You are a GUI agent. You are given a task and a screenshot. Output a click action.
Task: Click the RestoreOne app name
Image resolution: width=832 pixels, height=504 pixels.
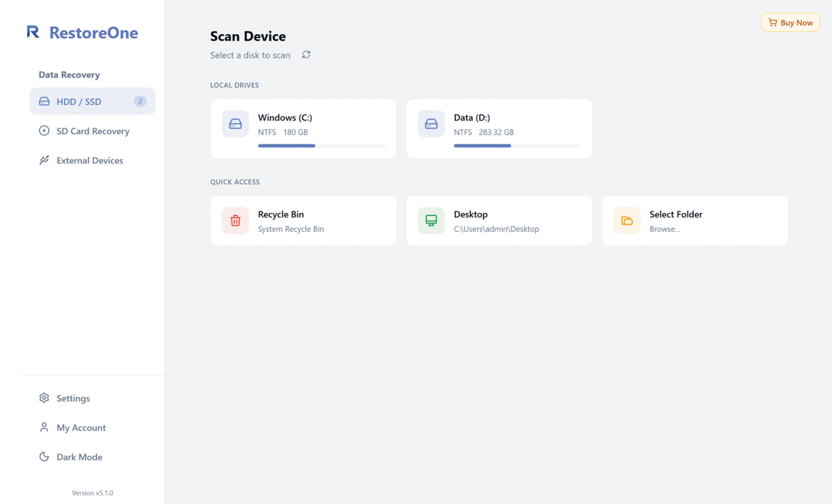(x=93, y=33)
